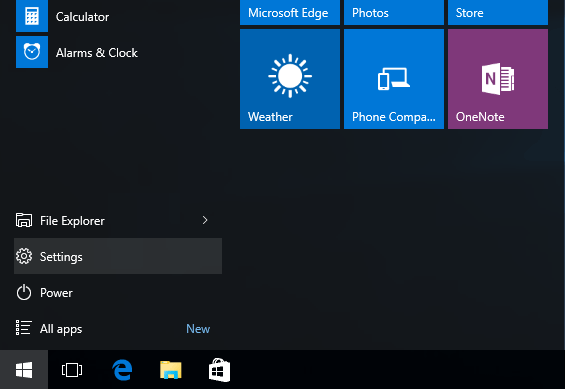
Task: Open the OneNote tile
Action: point(498,79)
